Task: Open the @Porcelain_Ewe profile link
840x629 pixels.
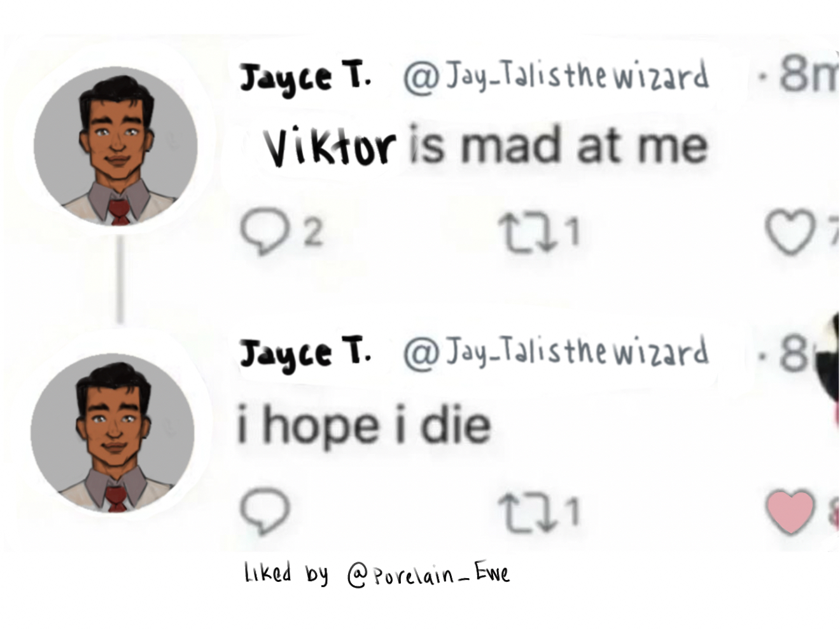Action: (x=428, y=575)
